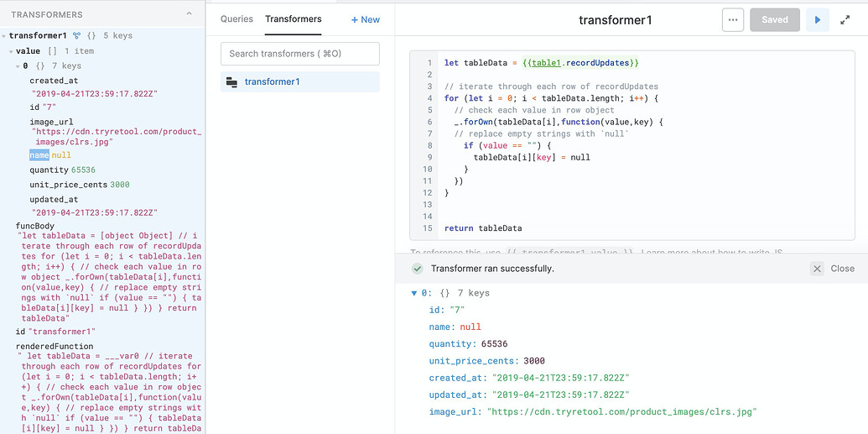Click updated_at key in left tree
Image resolution: width=868 pixels, height=434 pixels.
click(54, 200)
